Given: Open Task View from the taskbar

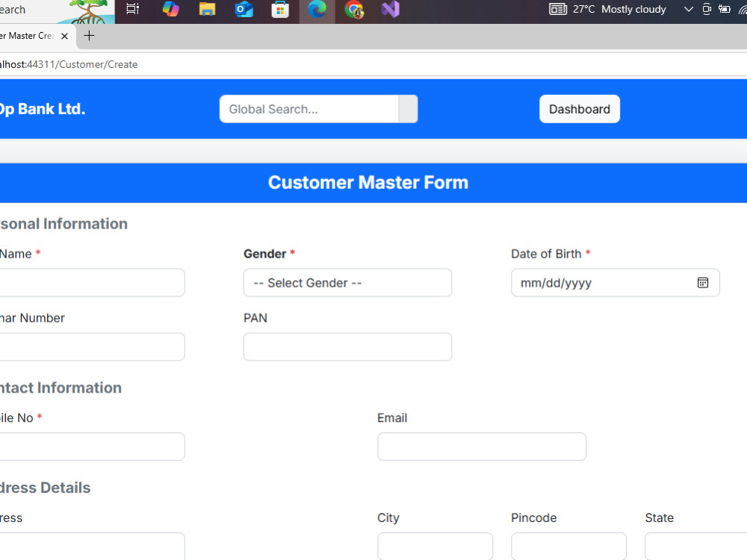Looking at the screenshot, I should [133, 9].
